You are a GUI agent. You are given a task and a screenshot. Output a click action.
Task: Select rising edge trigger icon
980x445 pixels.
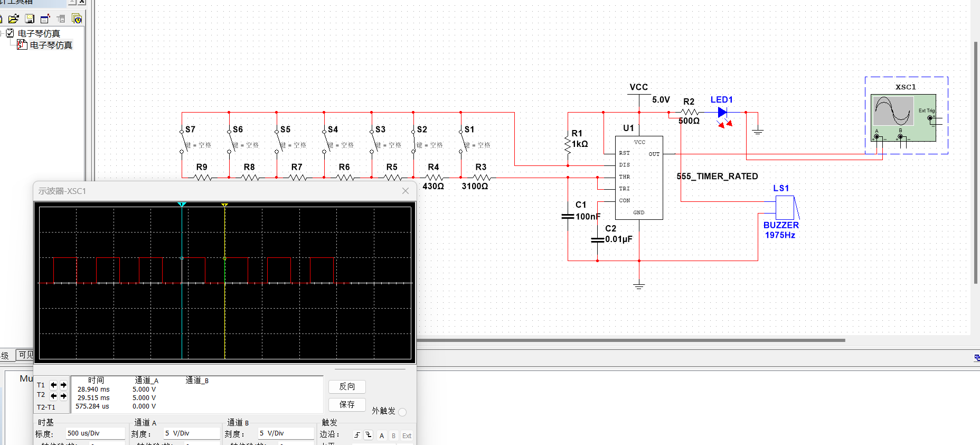click(357, 435)
